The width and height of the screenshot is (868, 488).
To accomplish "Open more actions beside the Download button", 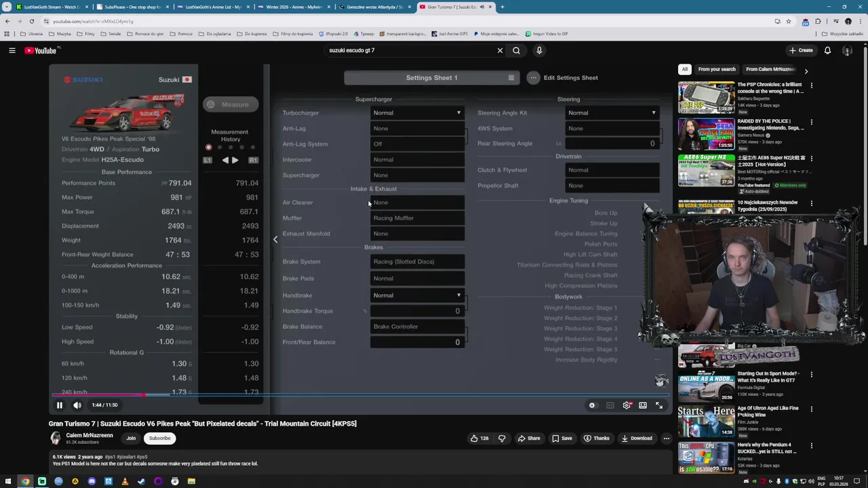I will point(667,439).
